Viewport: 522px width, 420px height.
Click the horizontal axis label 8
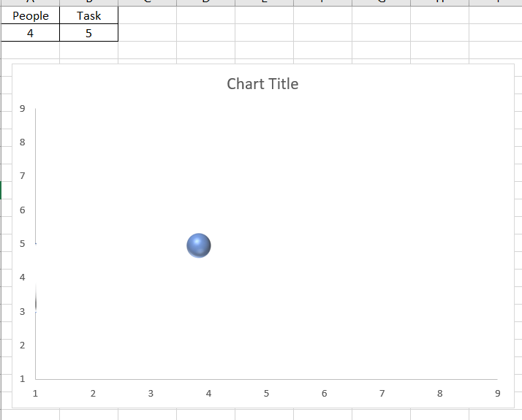point(440,394)
